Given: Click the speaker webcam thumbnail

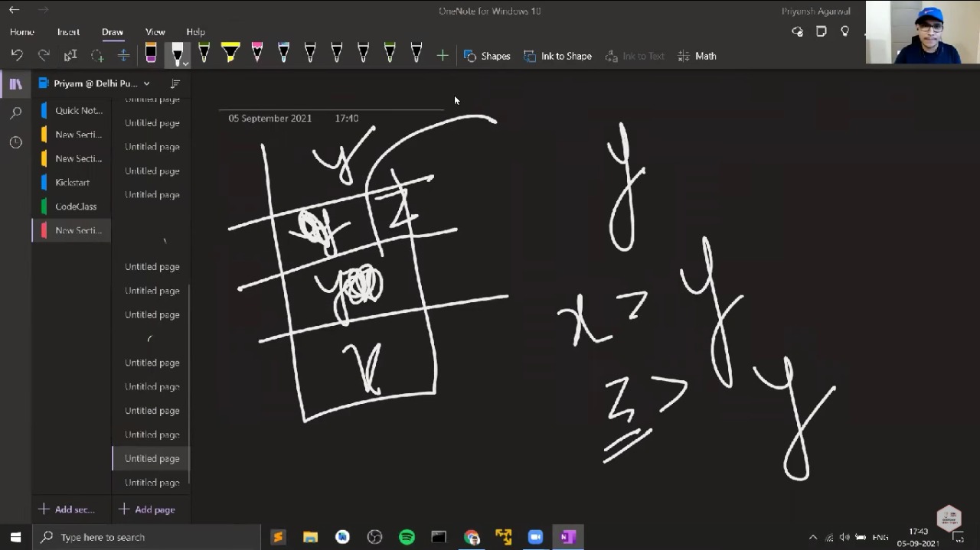Looking at the screenshot, I should tap(923, 32).
